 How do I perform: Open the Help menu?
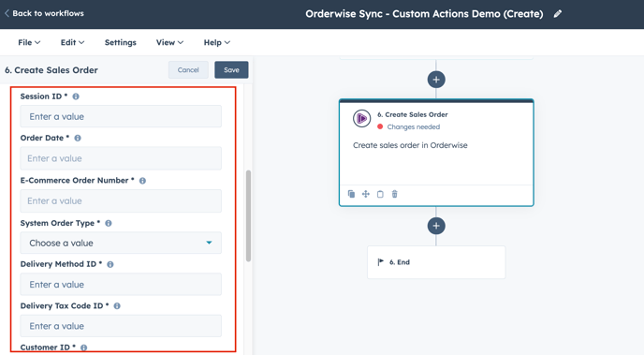(217, 42)
